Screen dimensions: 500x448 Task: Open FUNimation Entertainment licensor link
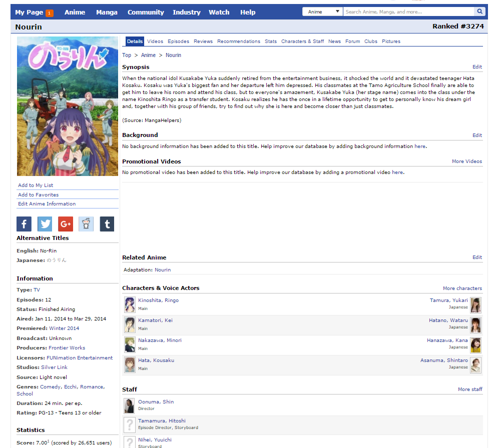pos(80,358)
